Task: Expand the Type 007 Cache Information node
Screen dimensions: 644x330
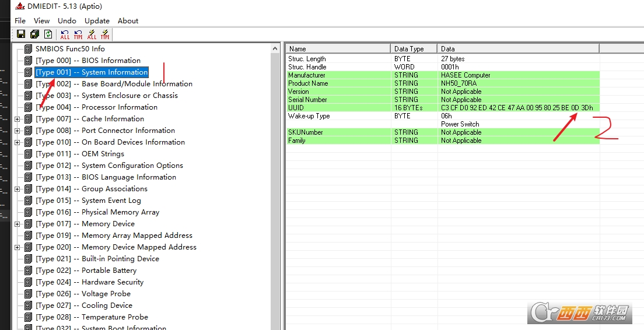Action: point(17,119)
